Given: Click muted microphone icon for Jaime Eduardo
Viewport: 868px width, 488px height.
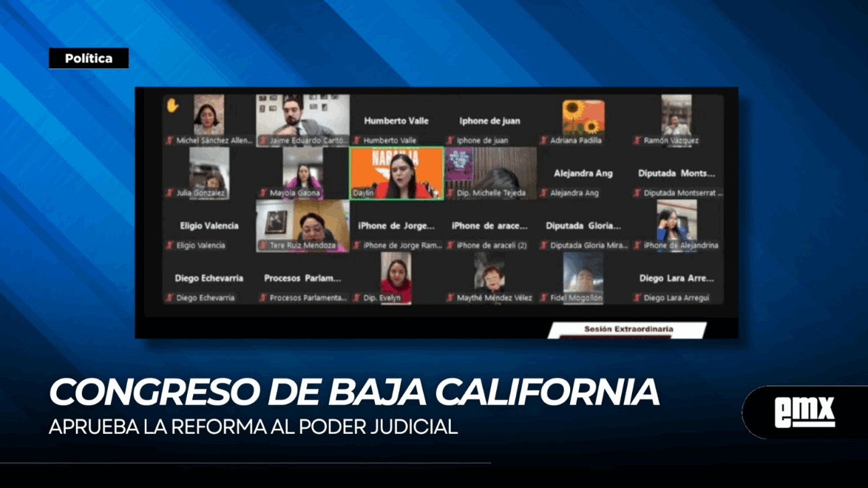Looking at the screenshot, I should (264, 141).
